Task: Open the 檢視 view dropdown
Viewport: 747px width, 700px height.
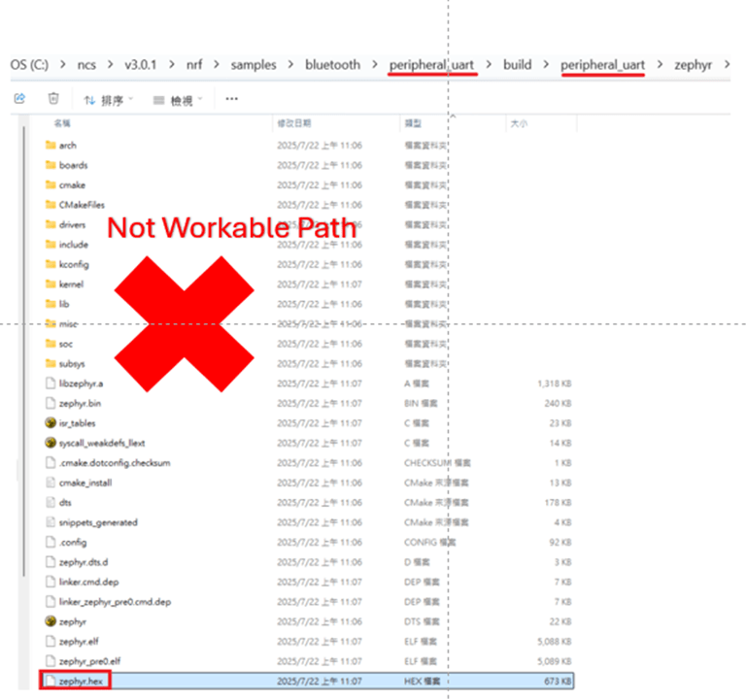Action: point(177,100)
